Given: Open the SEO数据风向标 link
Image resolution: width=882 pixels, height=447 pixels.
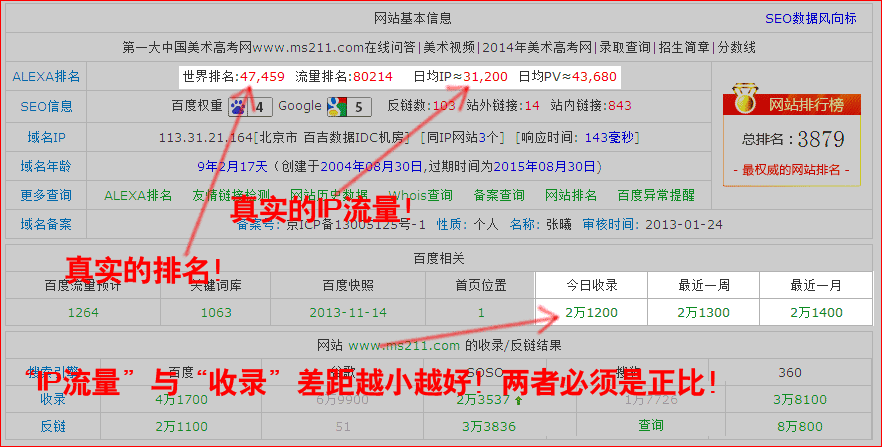Looking at the screenshot, I should click(x=810, y=19).
